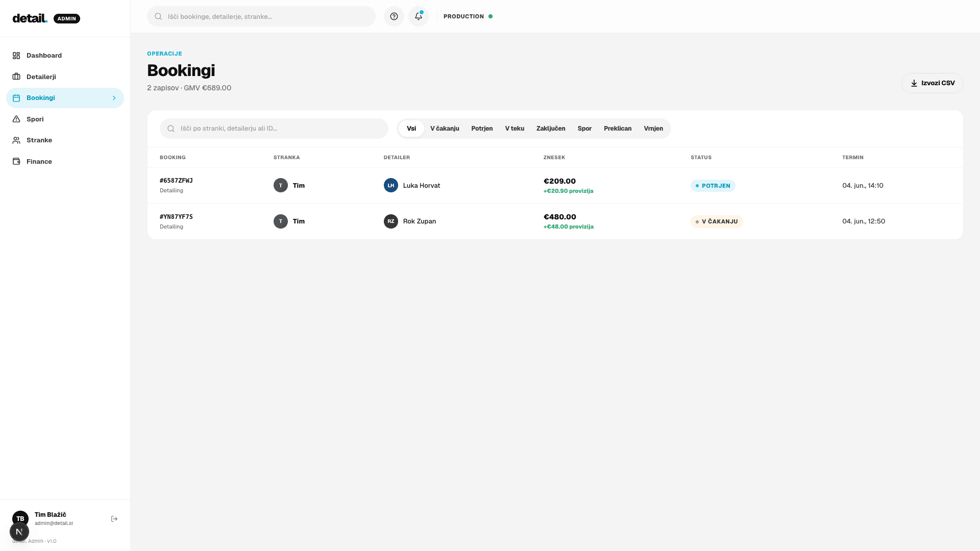Click the TERMIN column header
Viewport: 980px width, 551px height.
pyautogui.click(x=853, y=157)
